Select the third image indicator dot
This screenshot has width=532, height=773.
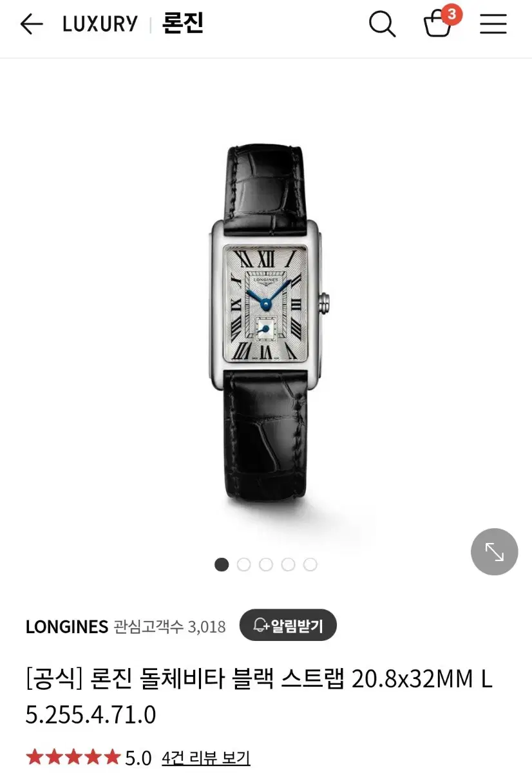[x=266, y=565]
